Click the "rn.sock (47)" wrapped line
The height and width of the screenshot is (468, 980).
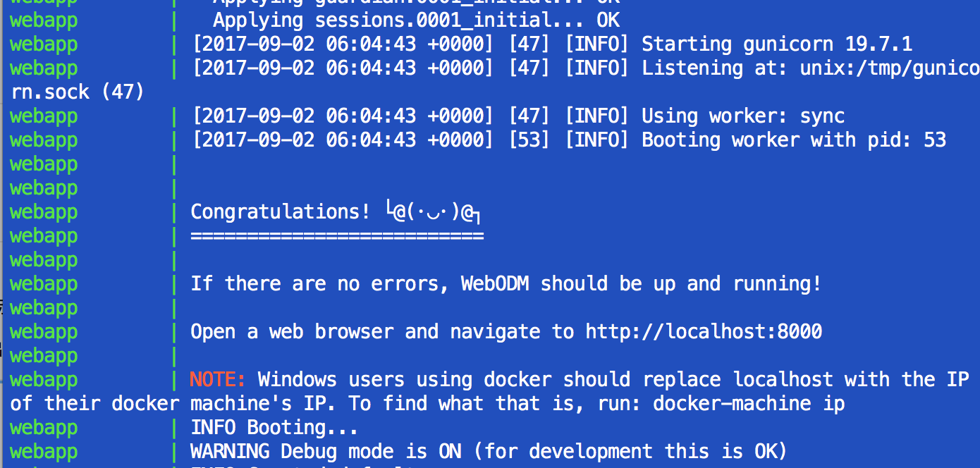click(x=78, y=92)
